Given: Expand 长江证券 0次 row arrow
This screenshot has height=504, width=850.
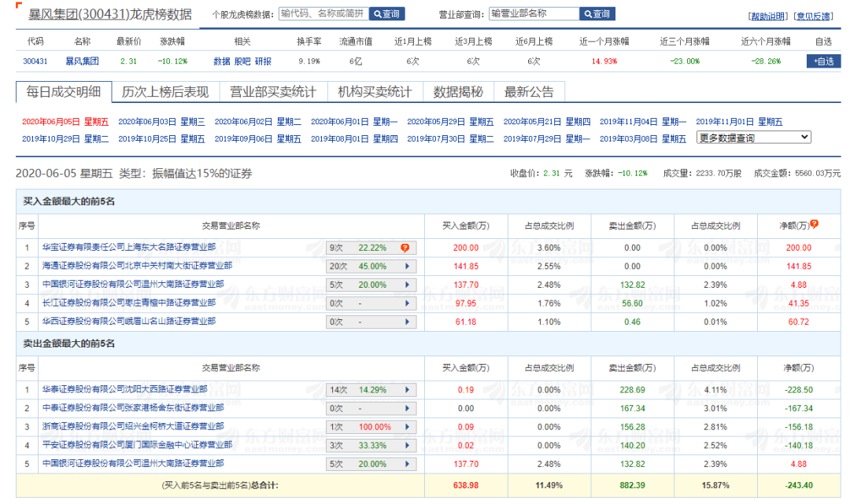Looking at the screenshot, I should (x=407, y=304).
